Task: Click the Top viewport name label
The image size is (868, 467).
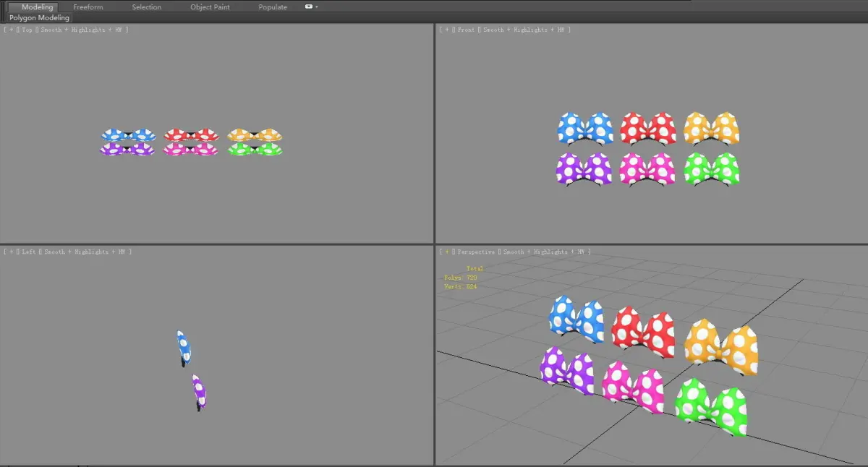Action: (x=27, y=30)
